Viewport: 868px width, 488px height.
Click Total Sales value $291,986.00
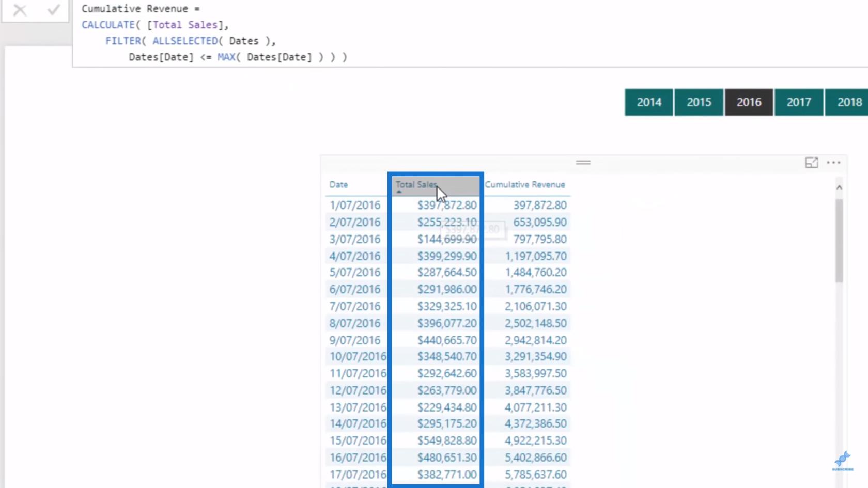tap(447, 289)
